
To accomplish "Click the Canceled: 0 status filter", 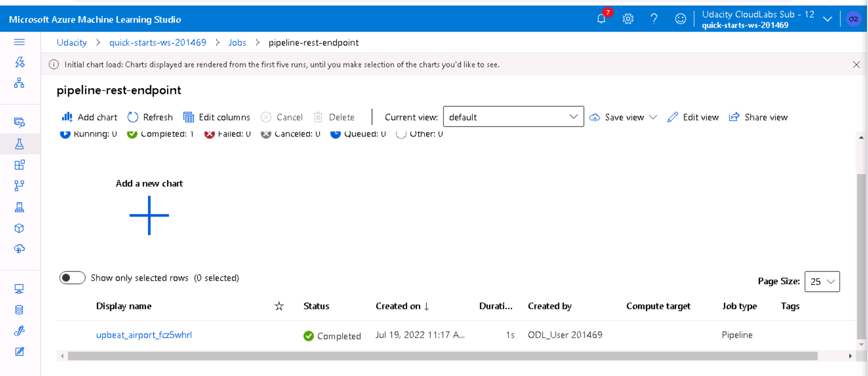I will pyautogui.click(x=290, y=134).
